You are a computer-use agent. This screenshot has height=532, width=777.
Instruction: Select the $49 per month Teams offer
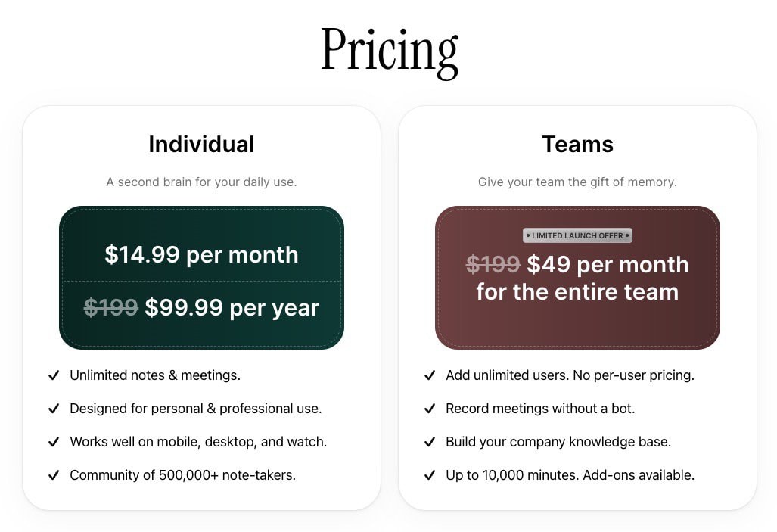[608, 265]
